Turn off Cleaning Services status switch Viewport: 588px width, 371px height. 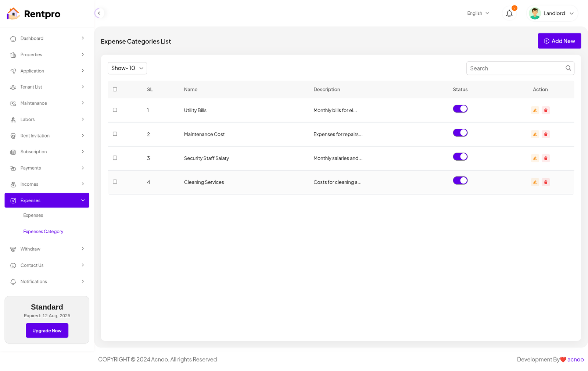click(460, 181)
